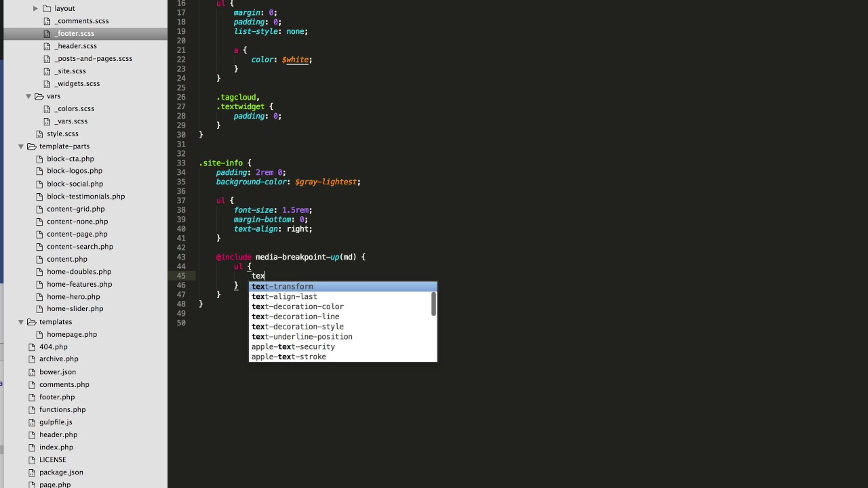Click the layout folder icon
Viewport: 868px width, 488px height.
[x=47, y=8]
